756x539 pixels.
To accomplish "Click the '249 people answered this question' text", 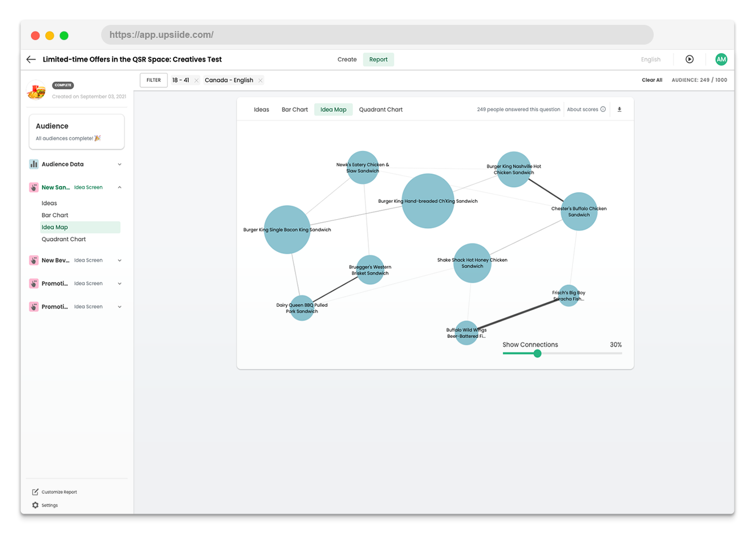I will coord(519,110).
